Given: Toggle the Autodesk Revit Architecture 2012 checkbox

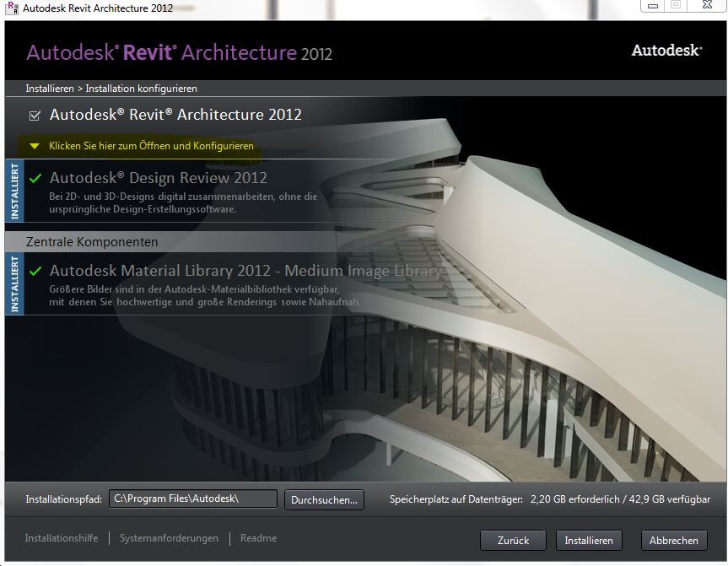Looking at the screenshot, I should [x=35, y=116].
